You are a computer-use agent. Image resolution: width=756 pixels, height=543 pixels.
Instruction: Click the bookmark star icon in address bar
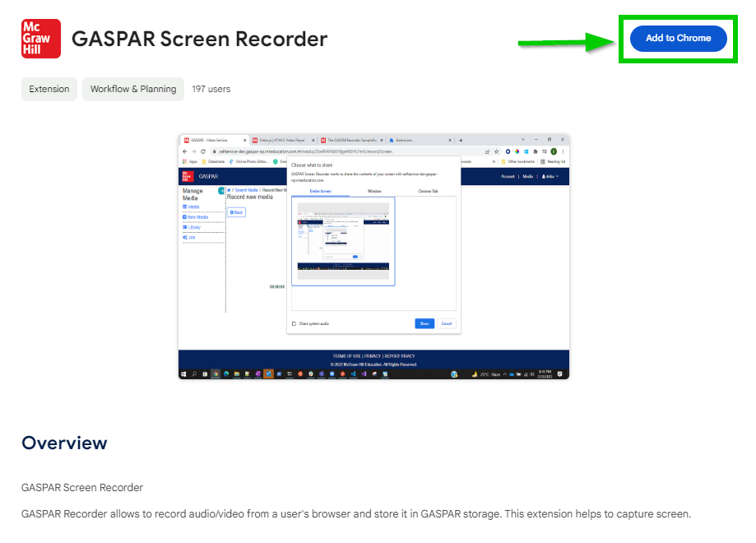pos(497,151)
